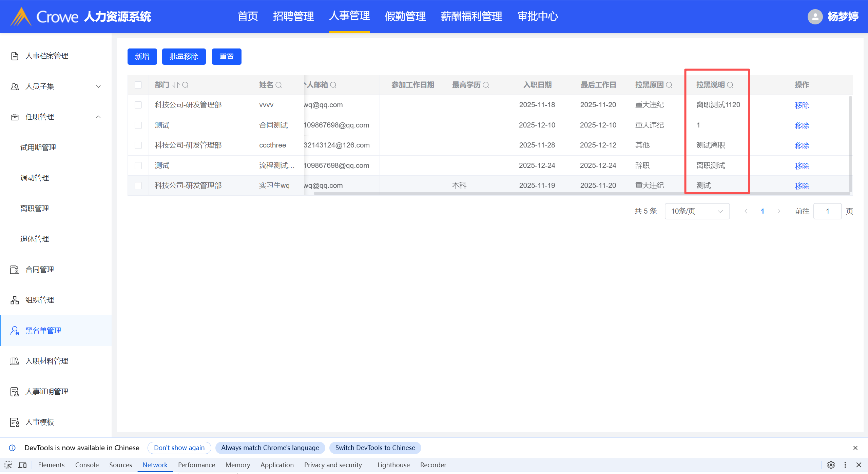
Task: Click search icon beside 最高学历 header
Action: pyautogui.click(x=486, y=85)
